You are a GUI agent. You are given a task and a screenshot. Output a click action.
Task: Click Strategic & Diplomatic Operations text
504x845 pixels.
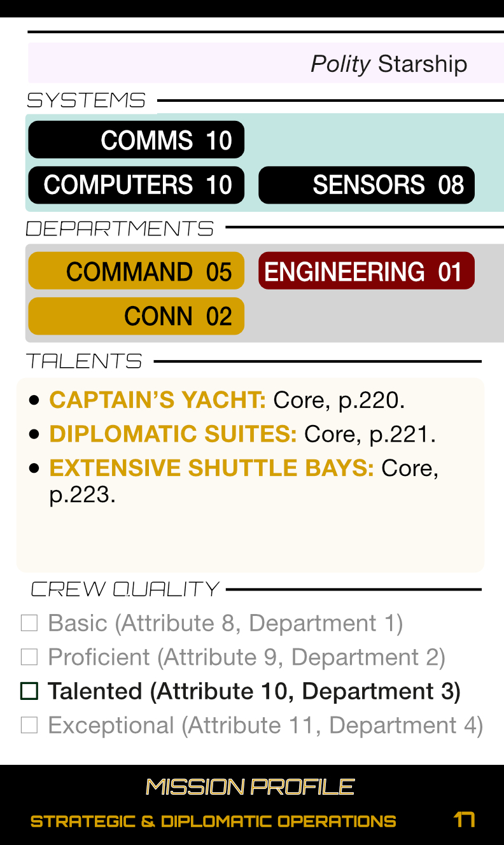(213, 821)
